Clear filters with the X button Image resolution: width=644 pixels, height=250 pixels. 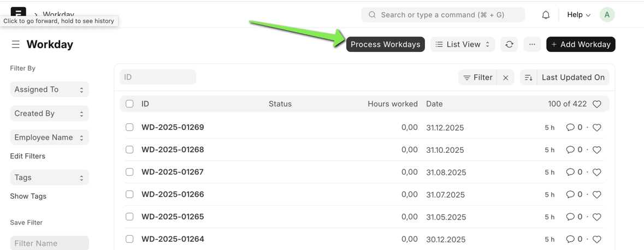pyautogui.click(x=506, y=78)
